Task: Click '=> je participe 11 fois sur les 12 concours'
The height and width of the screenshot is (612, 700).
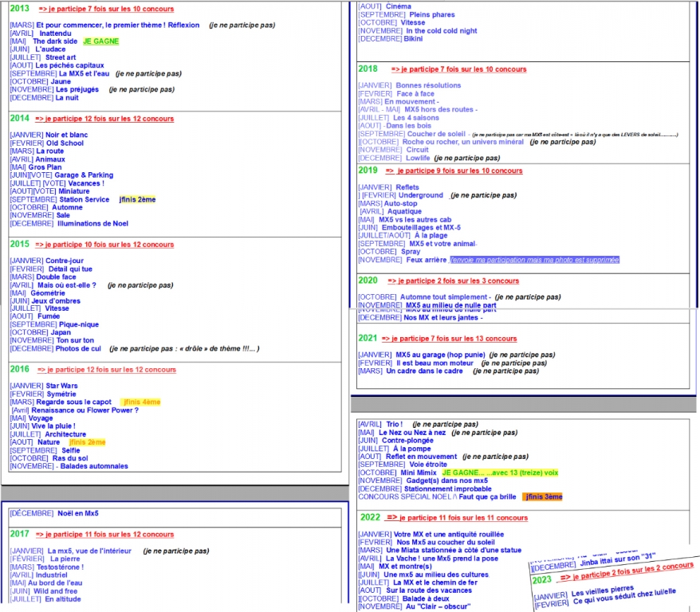Action: (104, 535)
